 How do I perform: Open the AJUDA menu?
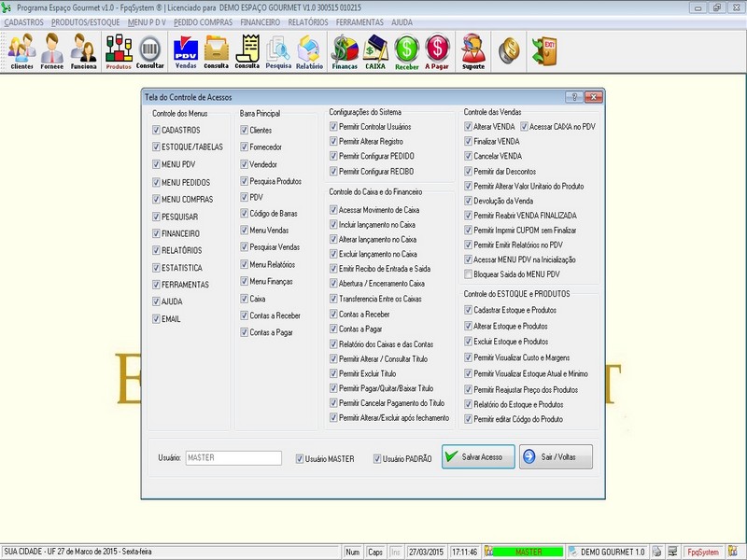[402, 22]
